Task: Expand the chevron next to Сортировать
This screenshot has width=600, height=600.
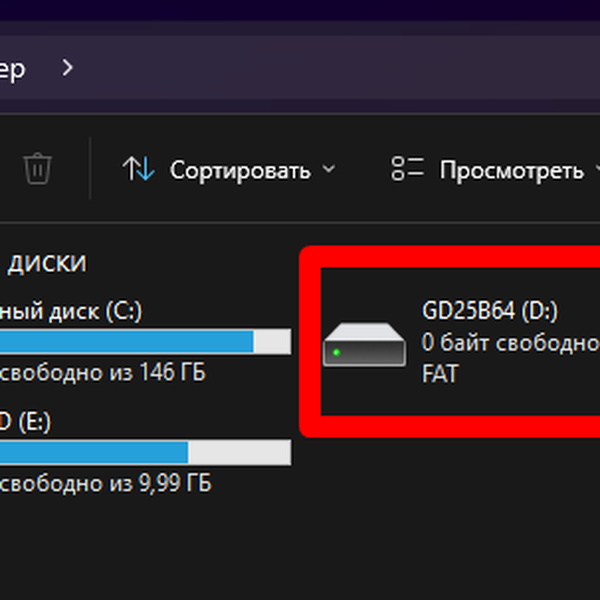Action: [330, 170]
